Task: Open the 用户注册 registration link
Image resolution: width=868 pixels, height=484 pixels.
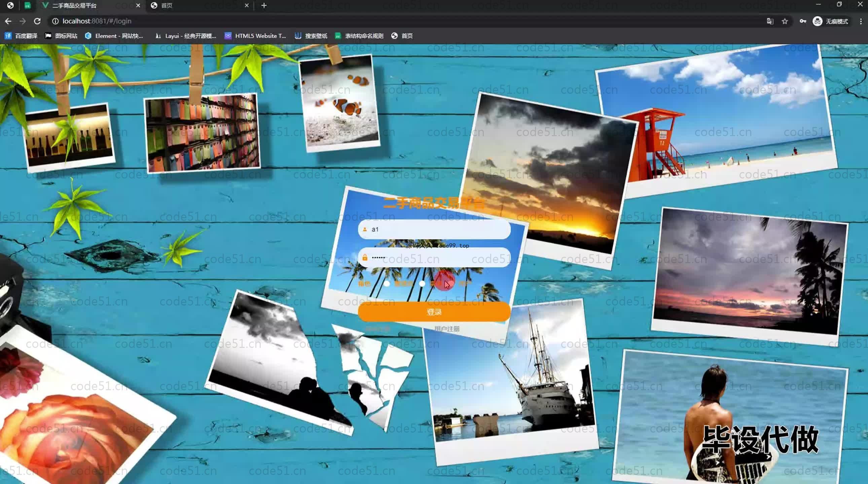Action: 447,328
